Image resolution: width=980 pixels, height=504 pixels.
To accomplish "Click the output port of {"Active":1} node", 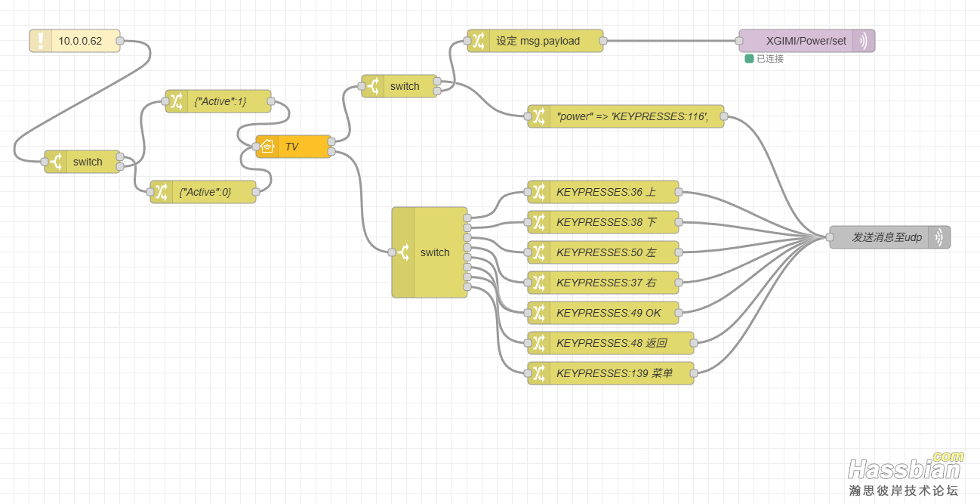I will [x=271, y=101].
